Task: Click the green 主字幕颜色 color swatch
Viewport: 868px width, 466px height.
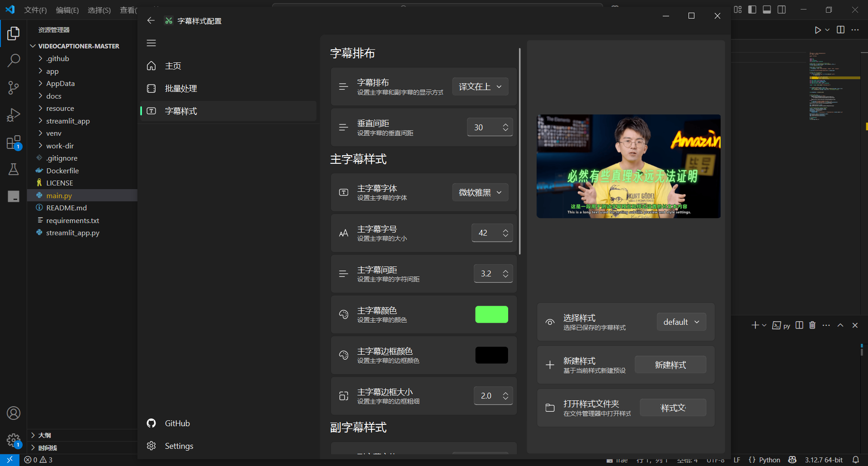Action: [x=491, y=314]
